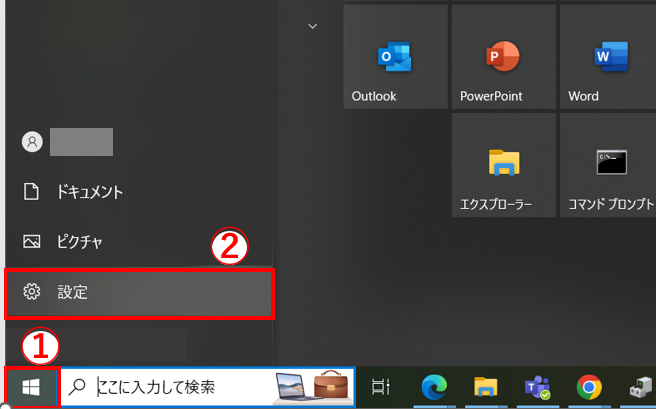Click the Windows Start button

tap(31, 387)
